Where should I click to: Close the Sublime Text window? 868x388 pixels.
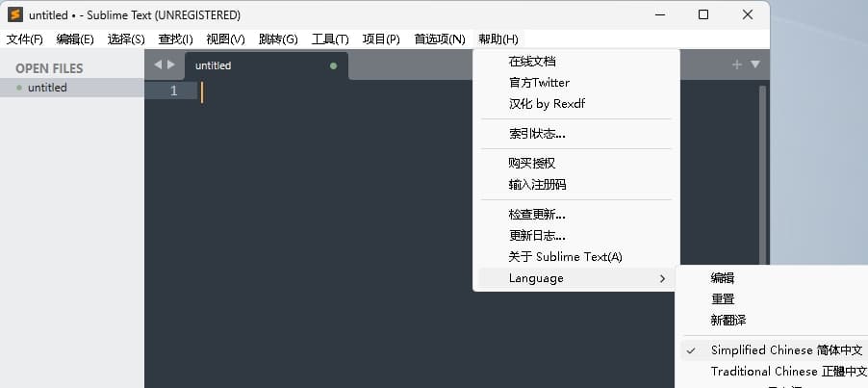pos(748,15)
